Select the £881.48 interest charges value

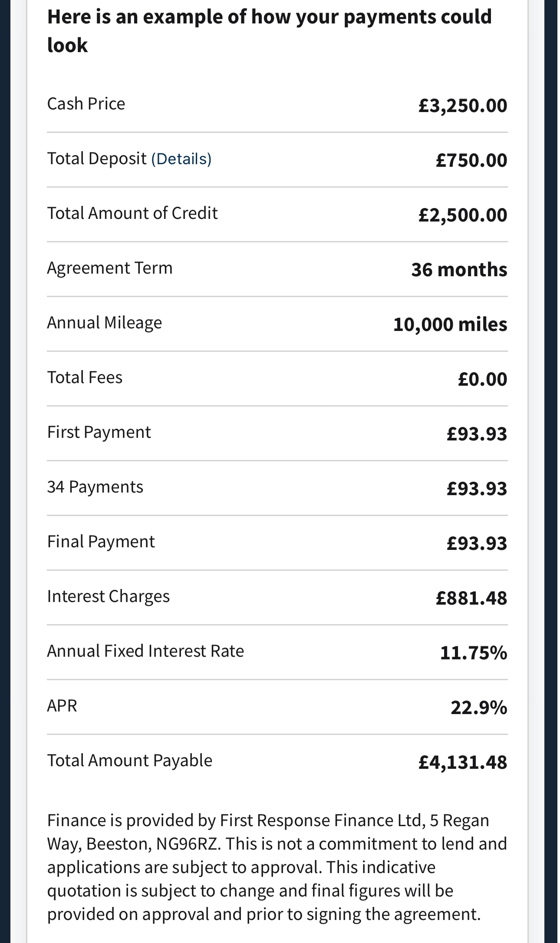click(471, 598)
